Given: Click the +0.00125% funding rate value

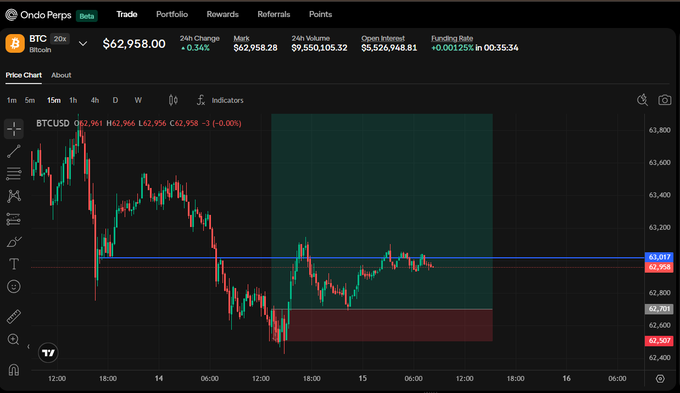Looking at the screenshot, I should [452, 48].
